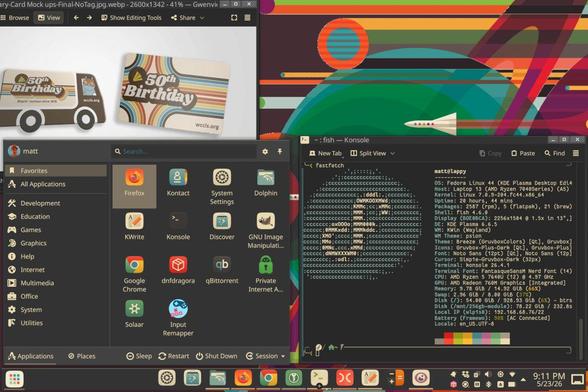
Task: Launch Konsole from the Favorites grid
Action: pyautogui.click(x=178, y=226)
